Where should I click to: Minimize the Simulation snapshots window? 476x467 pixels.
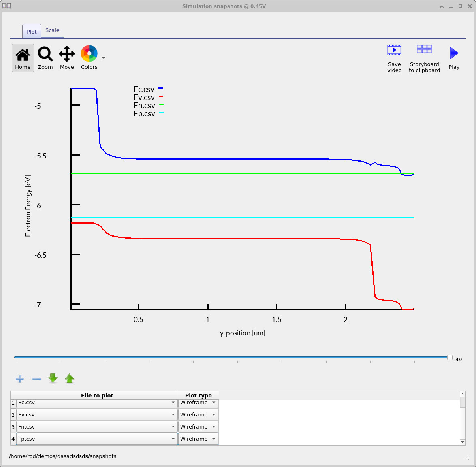pos(451,6)
